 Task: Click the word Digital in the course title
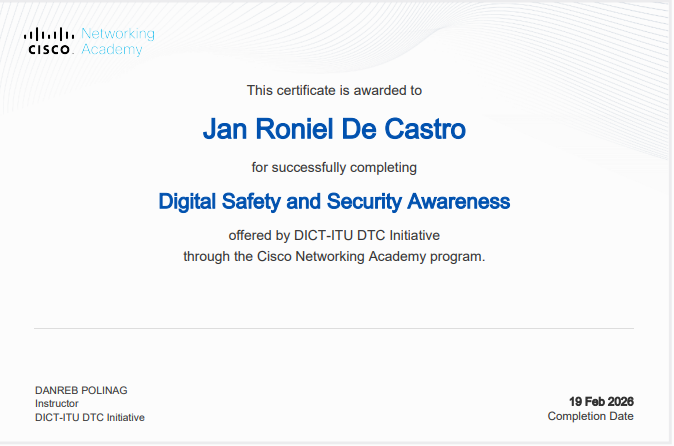tap(188, 201)
